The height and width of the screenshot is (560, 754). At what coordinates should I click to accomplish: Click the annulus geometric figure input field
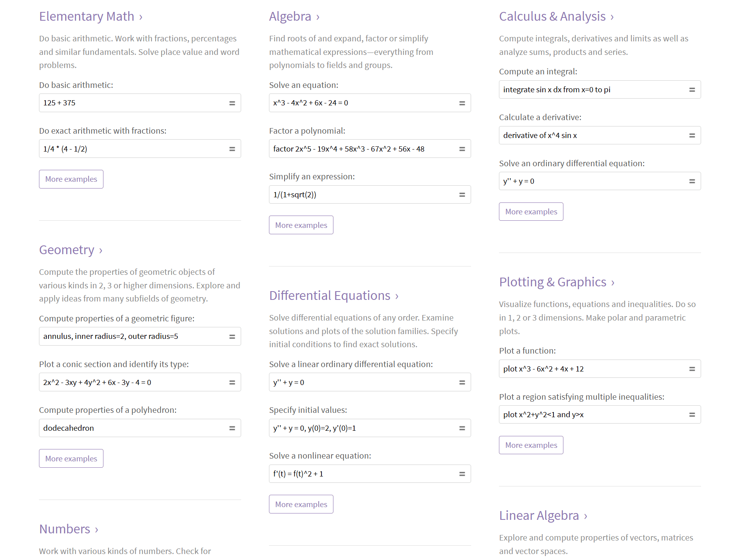(131, 336)
